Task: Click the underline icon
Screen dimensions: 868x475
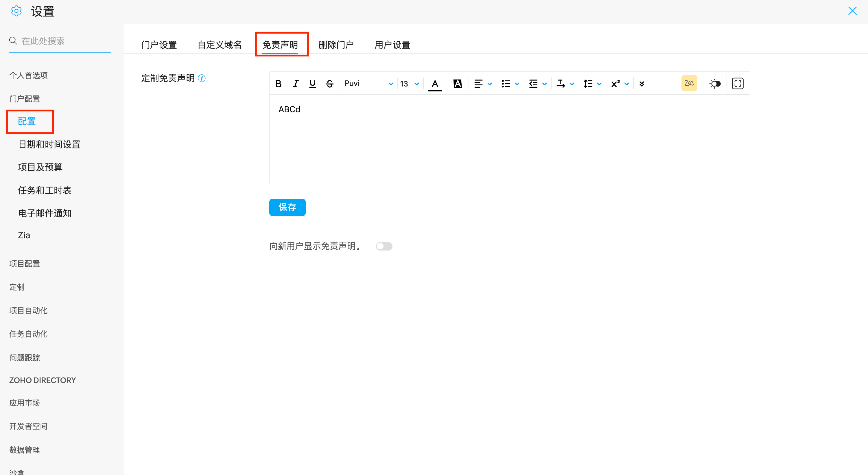Action: 312,84
